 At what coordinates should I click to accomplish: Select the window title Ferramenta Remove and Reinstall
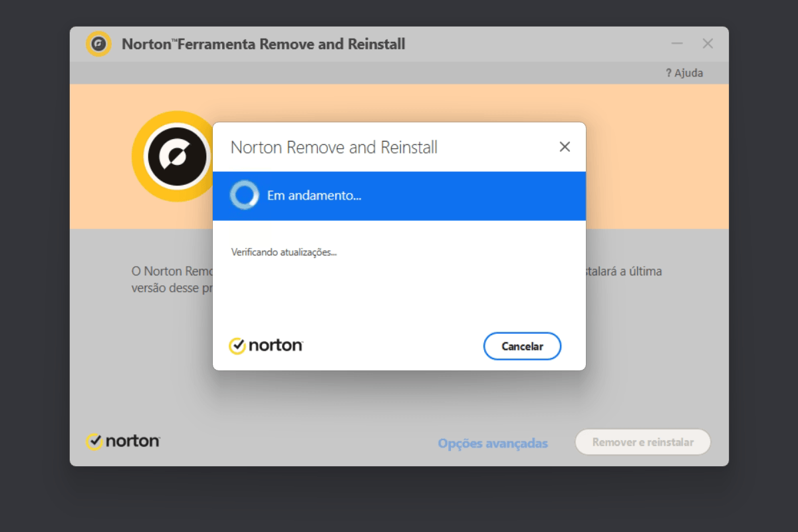coord(263,44)
